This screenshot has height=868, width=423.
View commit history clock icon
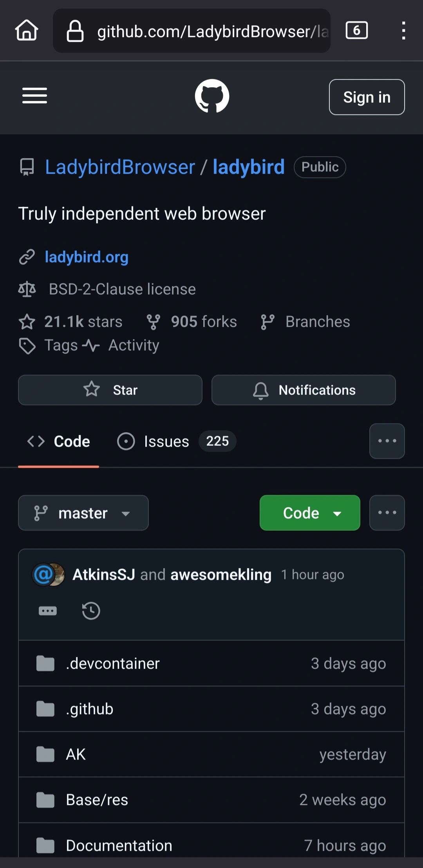pos(91,611)
